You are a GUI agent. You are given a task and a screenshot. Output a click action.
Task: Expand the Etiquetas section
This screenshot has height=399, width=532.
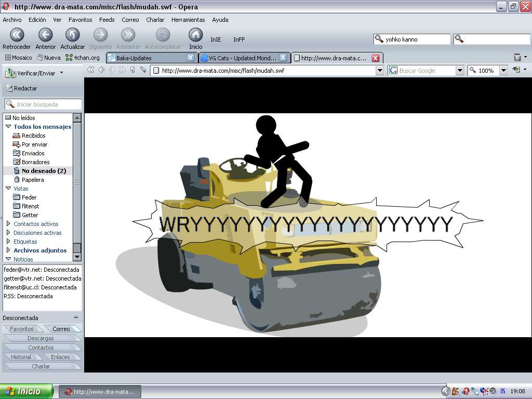pyautogui.click(x=8, y=241)
